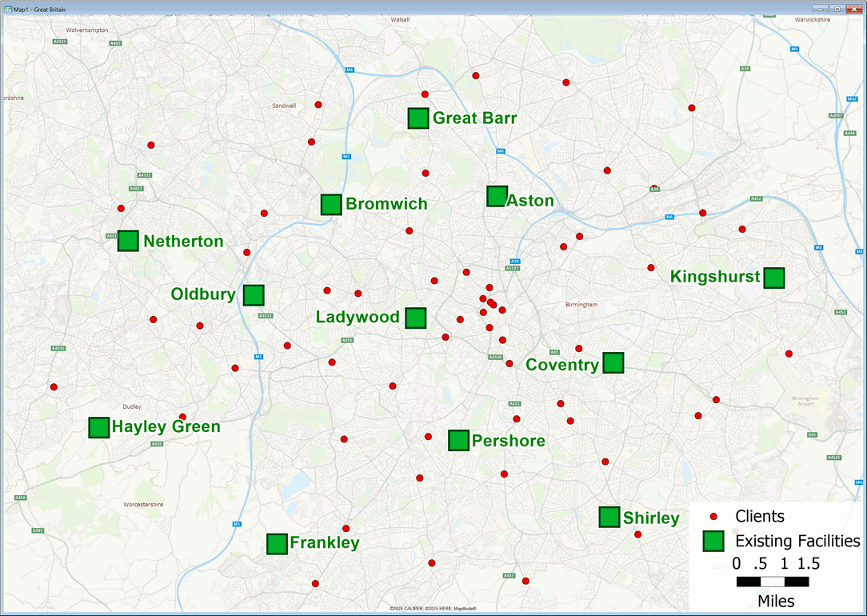
Task: Click the Dudley place name on the map
Action: pos(132,406)
